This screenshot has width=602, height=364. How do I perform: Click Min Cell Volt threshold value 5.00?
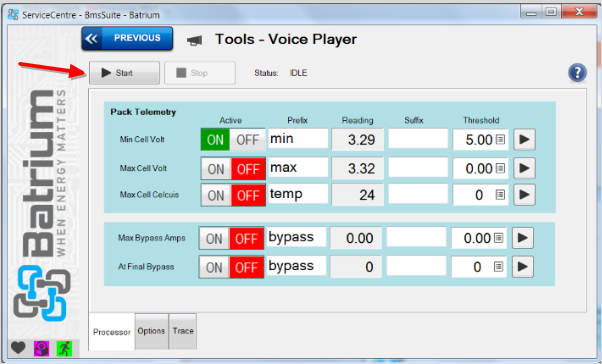[479, 140]
